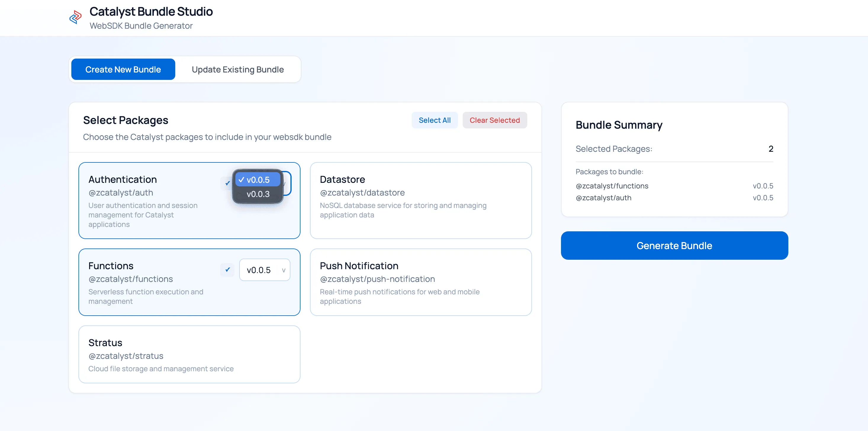Click the Select Packages heading
The width and height of the screenshot is (868, 431).
point(125,120)
